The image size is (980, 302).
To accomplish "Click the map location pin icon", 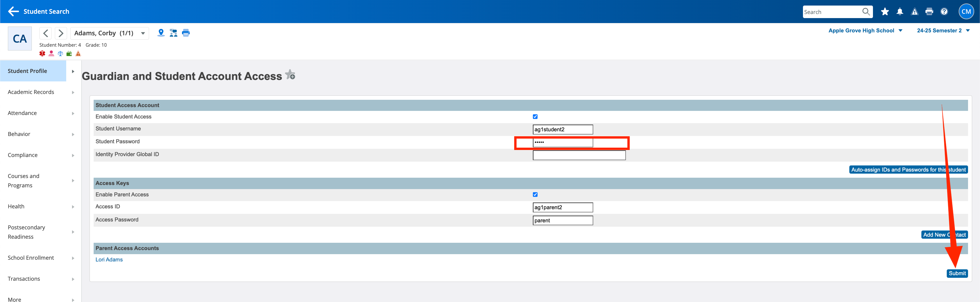I will 161,33.
